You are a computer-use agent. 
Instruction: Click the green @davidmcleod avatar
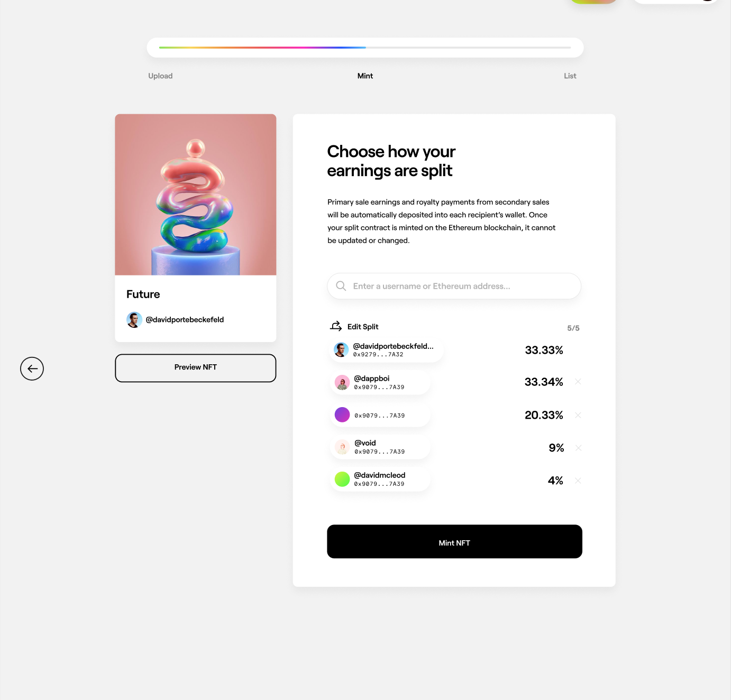tap(342, 479)
